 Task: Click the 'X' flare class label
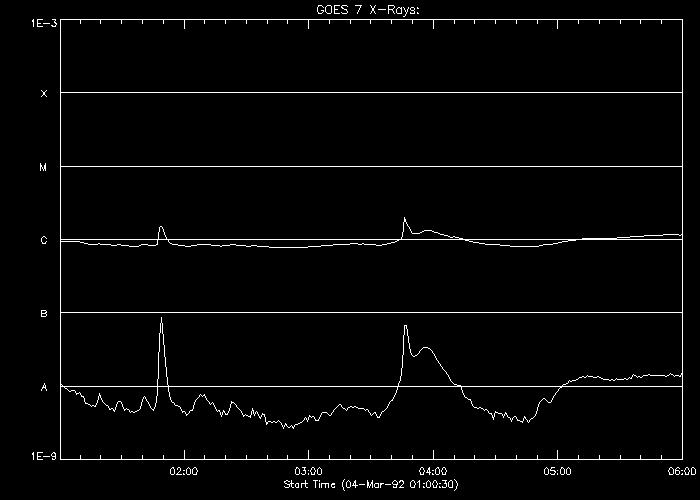click(x=44, y=94)
